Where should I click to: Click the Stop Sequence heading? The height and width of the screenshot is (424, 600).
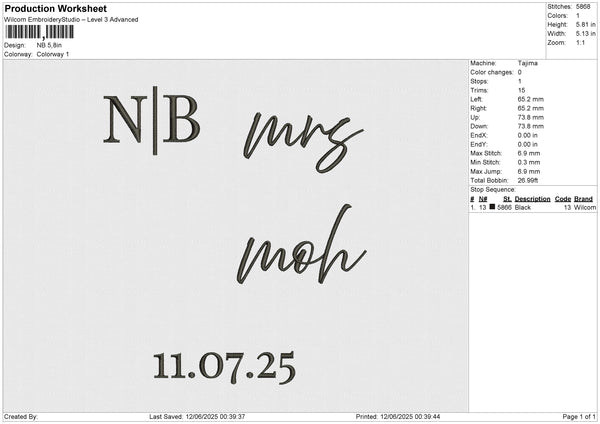pos(493,190)
